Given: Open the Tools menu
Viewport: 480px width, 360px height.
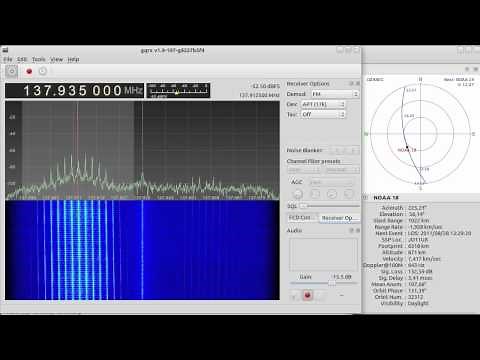Looking at the screenshot, I should click(39, 59).
